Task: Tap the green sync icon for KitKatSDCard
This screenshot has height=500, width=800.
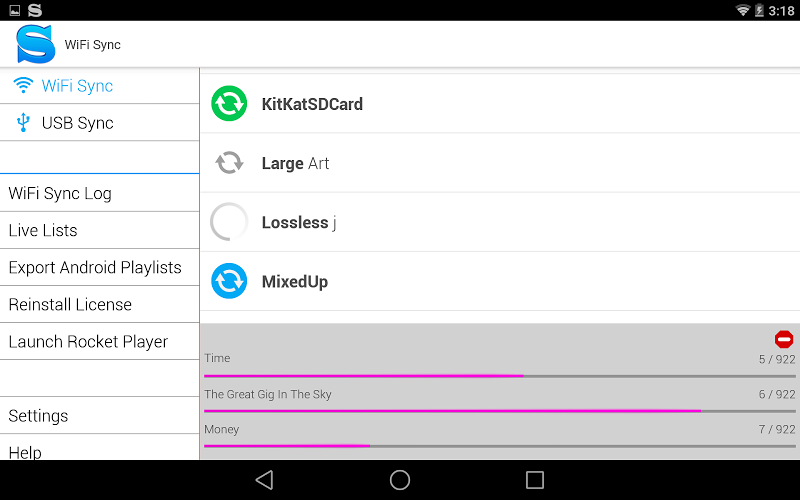Action: (x=229, y=104)
